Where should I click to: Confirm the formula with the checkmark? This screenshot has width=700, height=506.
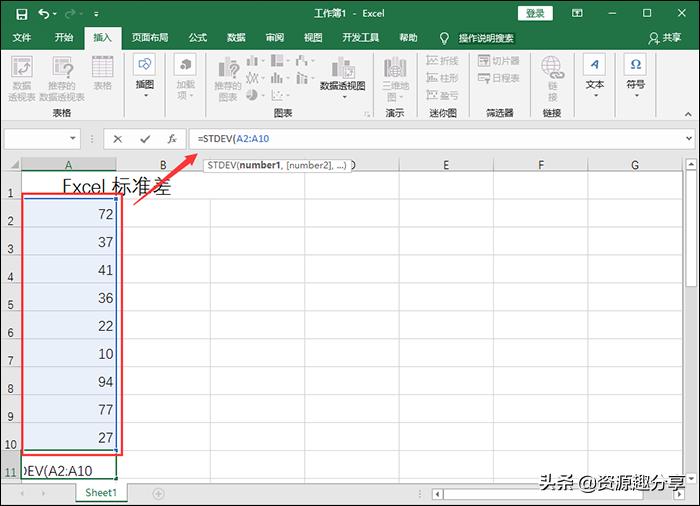[145, 139]
